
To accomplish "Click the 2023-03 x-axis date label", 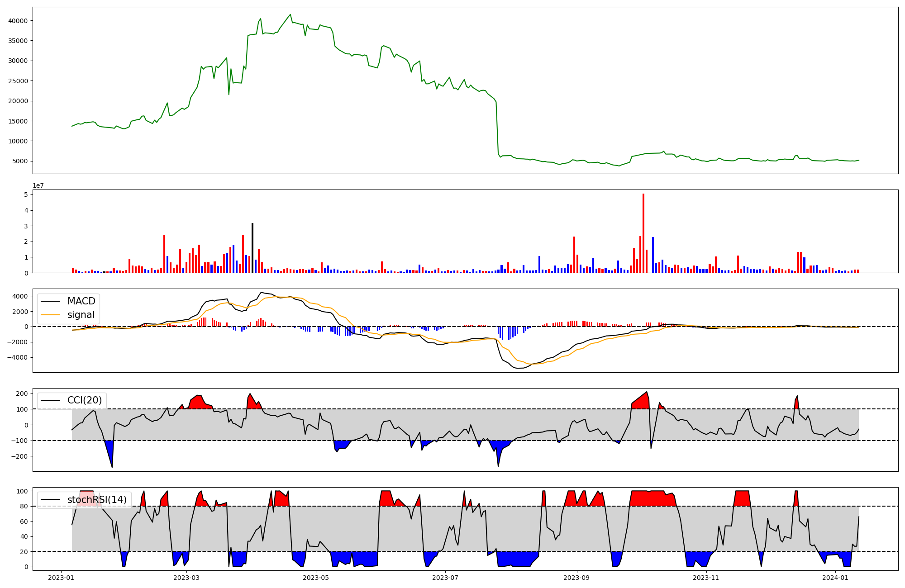I will click(186, 578).
